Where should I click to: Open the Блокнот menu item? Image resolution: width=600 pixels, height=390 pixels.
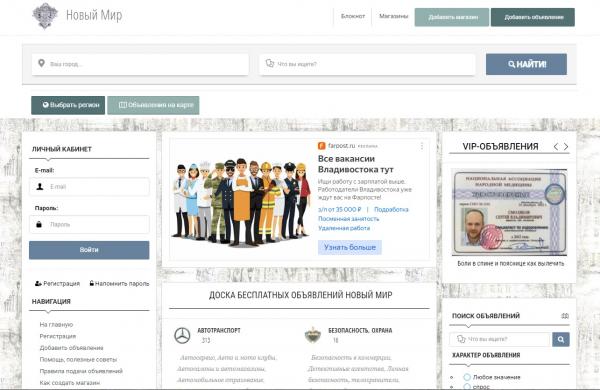pyautogui.click(x=353, y=16)
